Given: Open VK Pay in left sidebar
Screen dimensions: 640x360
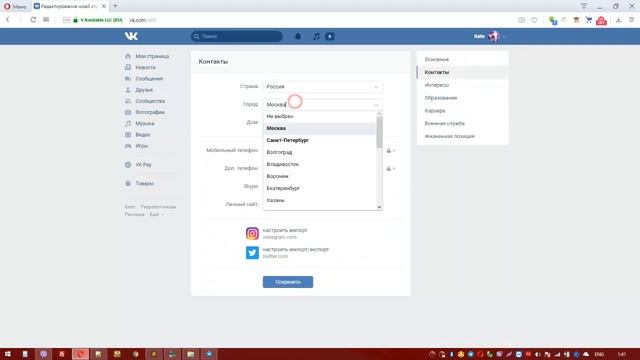Looking at the screenshot, I should pos(143,165).
